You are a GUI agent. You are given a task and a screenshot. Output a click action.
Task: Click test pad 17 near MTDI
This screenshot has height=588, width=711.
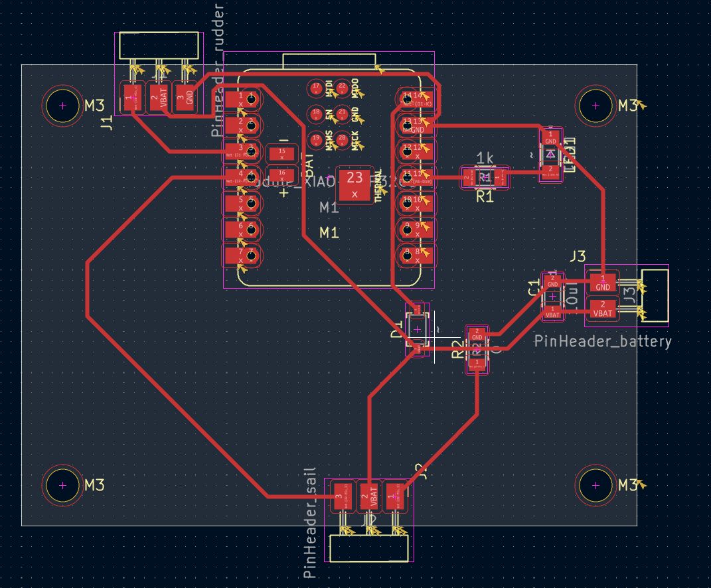315,88
